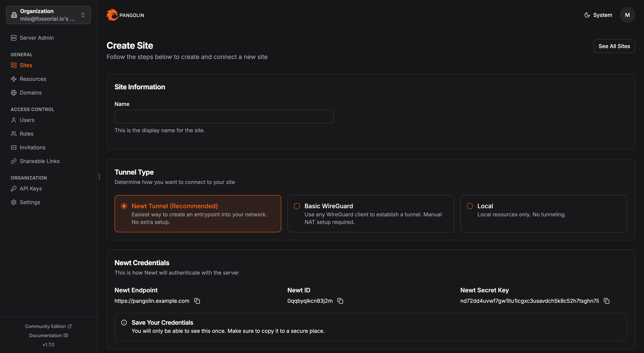Collapse sidebar using the divider handle
This screenshot has height=353, width=644.
[x=99, y=177]
